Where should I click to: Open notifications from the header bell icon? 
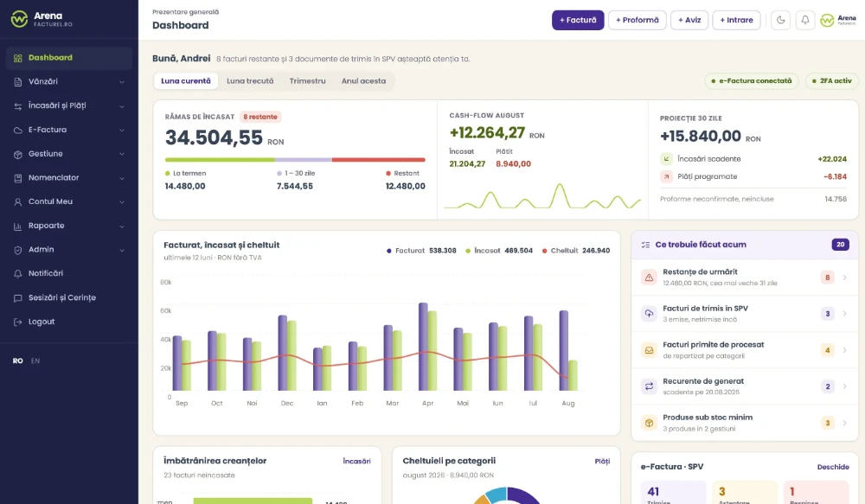click(x=804, y=20)
